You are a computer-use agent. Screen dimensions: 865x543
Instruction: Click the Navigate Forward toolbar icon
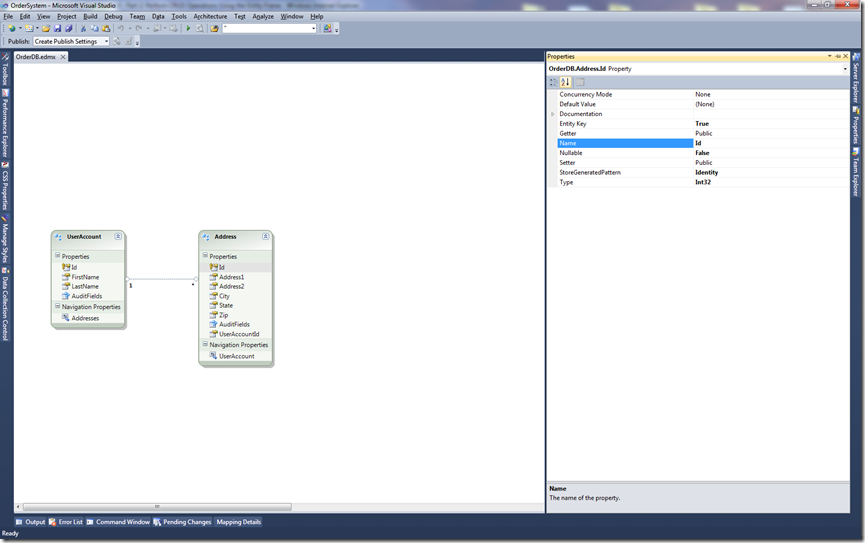pyautogui.click(x=174, y=28)
